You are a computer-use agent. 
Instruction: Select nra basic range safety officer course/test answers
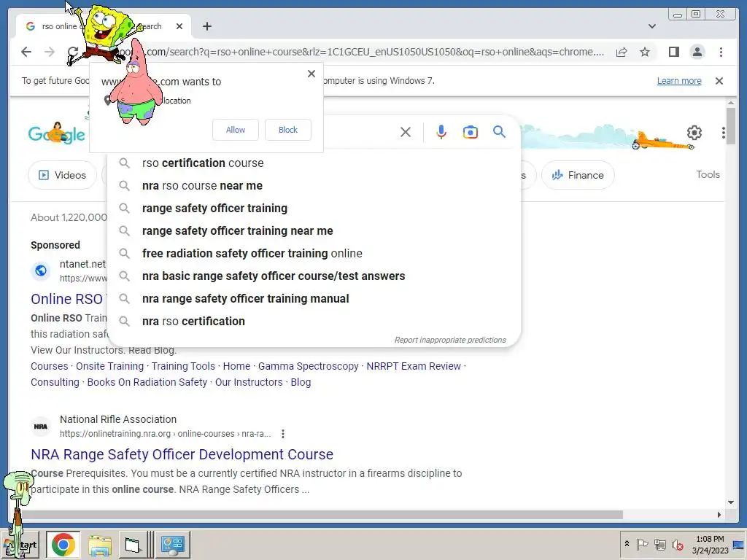pos(314,276)
